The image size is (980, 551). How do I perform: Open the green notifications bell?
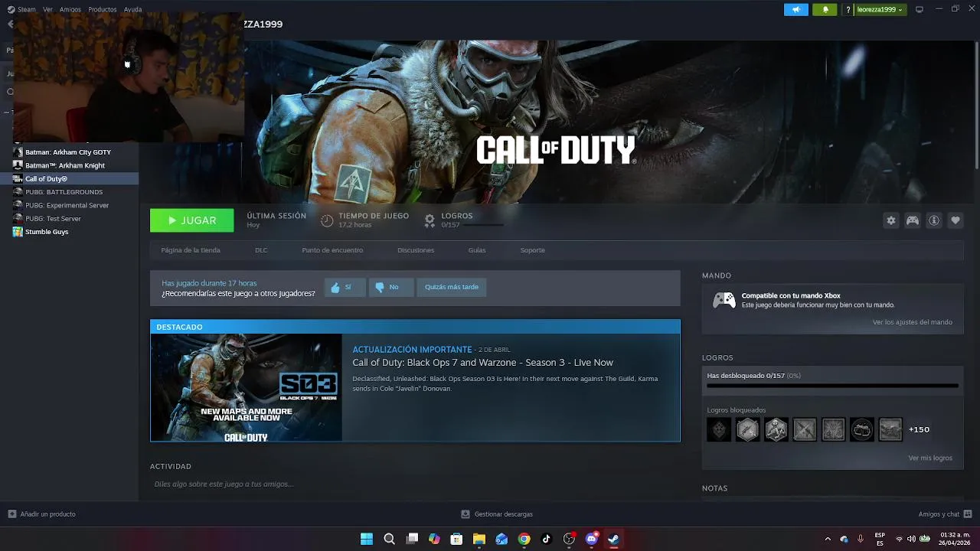click(x=825, y=9)
